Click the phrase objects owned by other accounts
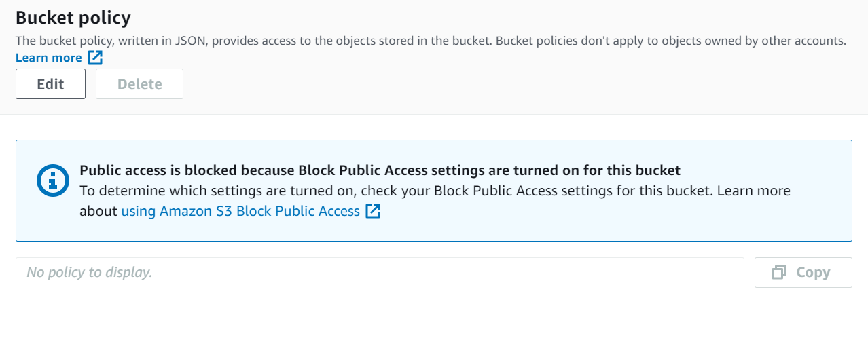Screen dimensions: 868x357 tap(764, 41)
